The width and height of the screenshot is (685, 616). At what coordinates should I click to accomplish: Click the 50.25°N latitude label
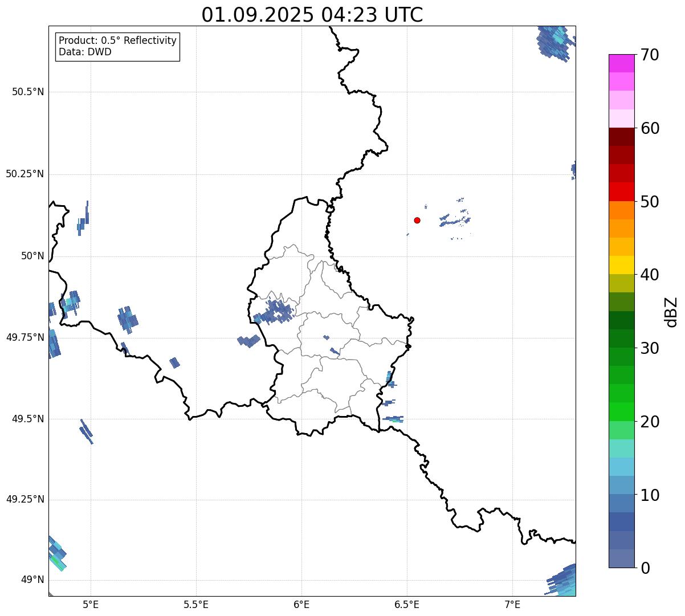[25, 174]
